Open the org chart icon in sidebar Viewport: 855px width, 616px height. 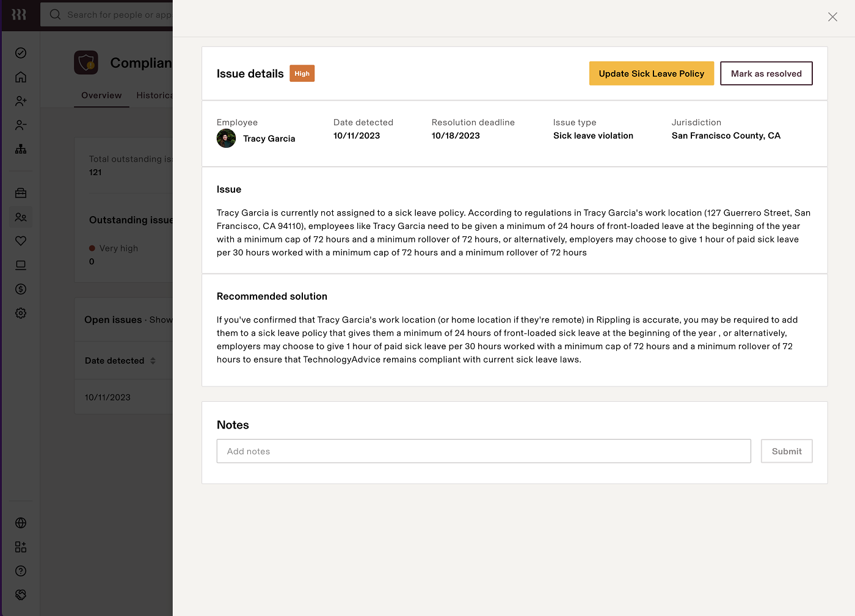point(21,149)
